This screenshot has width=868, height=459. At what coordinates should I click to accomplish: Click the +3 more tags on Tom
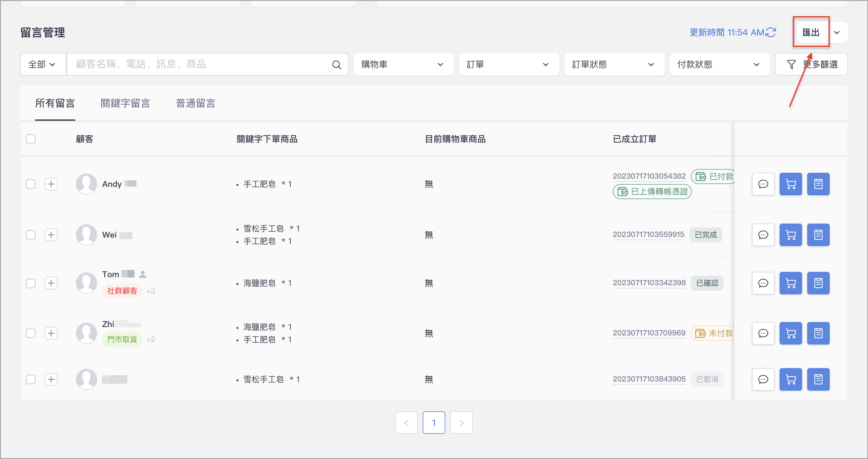(x=151, y=291)
